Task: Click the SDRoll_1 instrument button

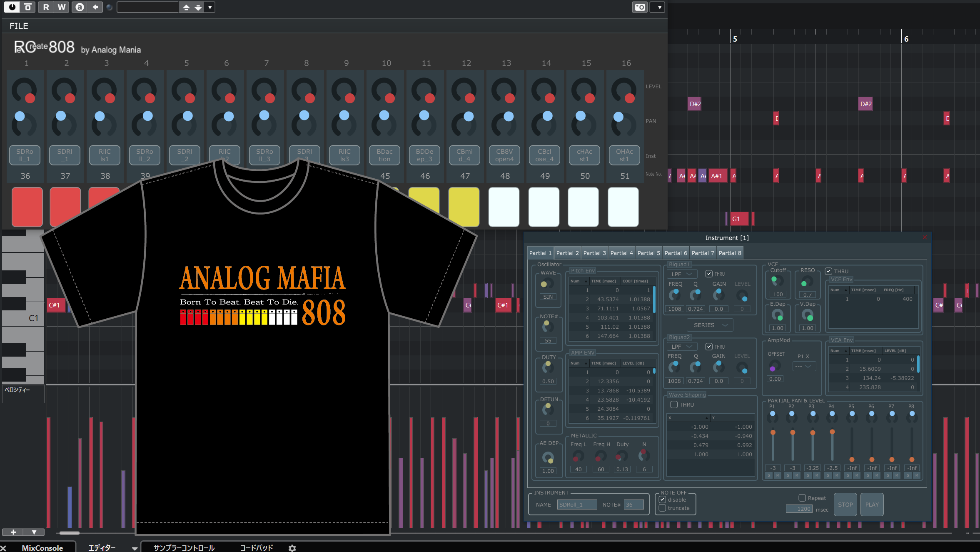Action: 25,155
